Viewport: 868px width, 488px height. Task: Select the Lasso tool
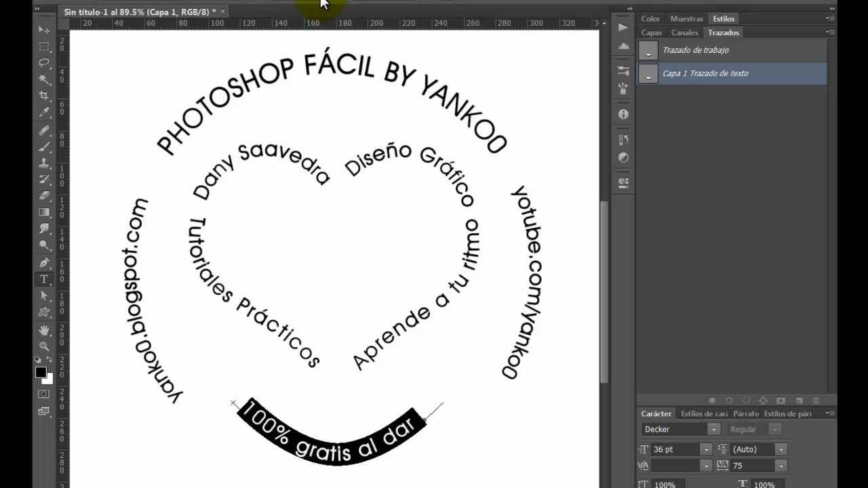[x=44, y=62]
